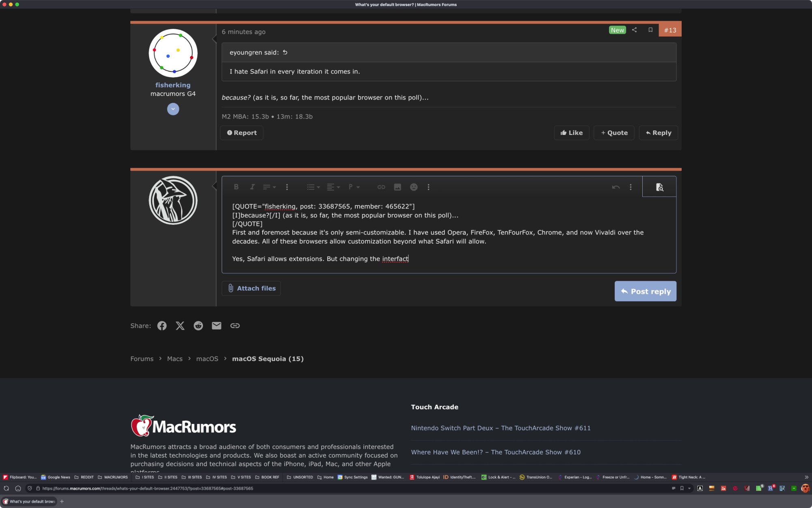The height and width of the screenshot is (508, 812).
Task: Click the Attach files button
Action: 251,288
